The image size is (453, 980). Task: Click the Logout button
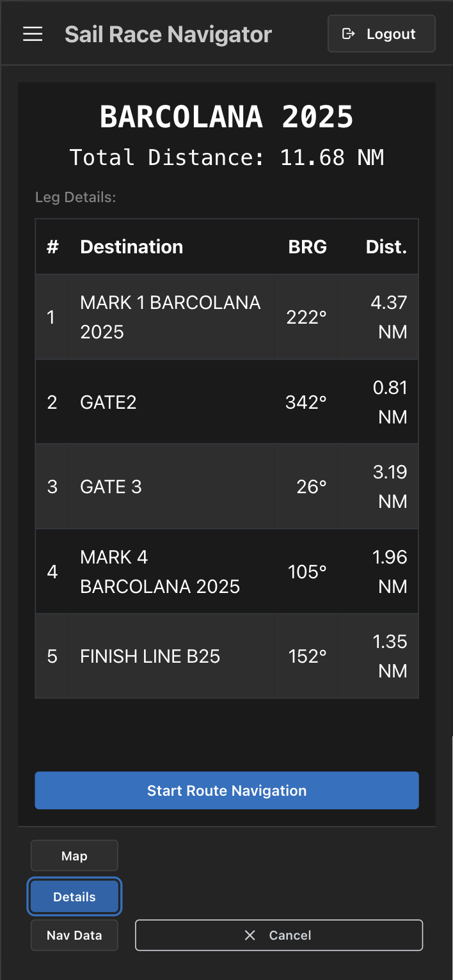point(381,34)
